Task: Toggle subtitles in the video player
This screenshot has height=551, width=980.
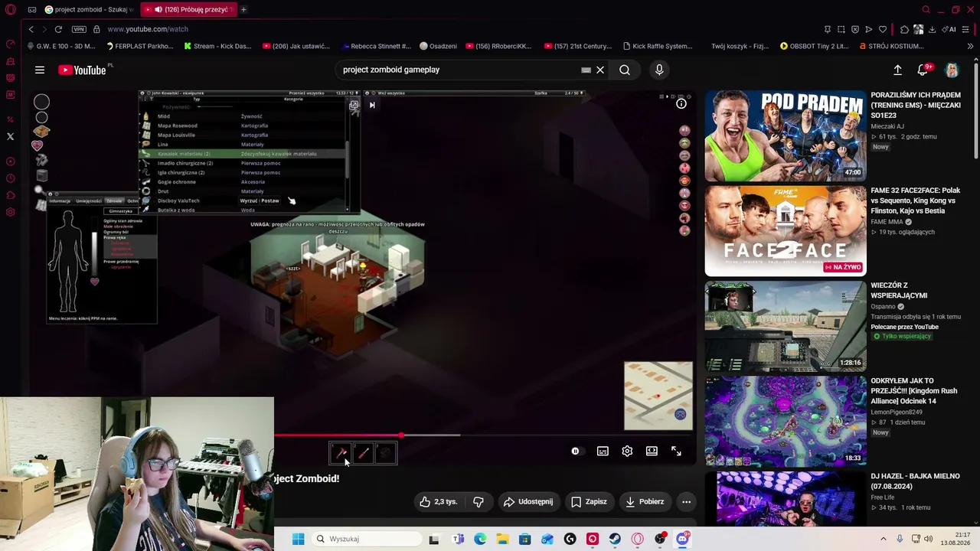Action: (x=603, y=452)
